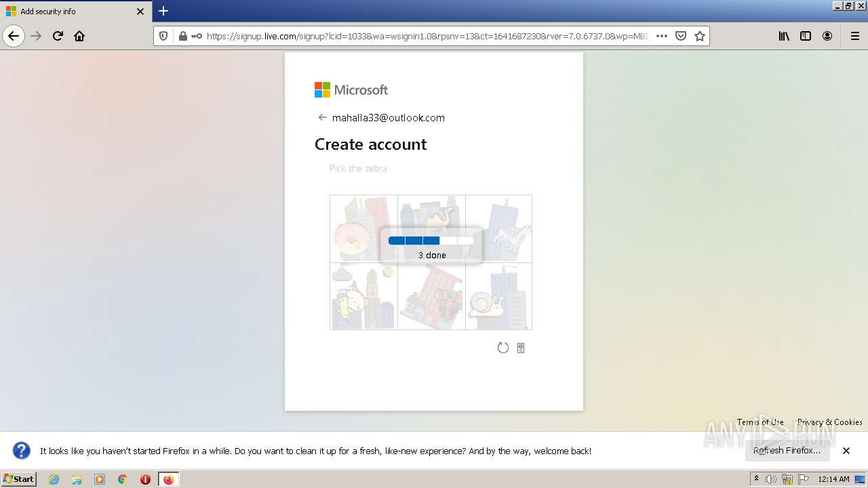The image size is (868, 488).
Task: Launch Google Chrome from taskbar
Action: point(123,479)
